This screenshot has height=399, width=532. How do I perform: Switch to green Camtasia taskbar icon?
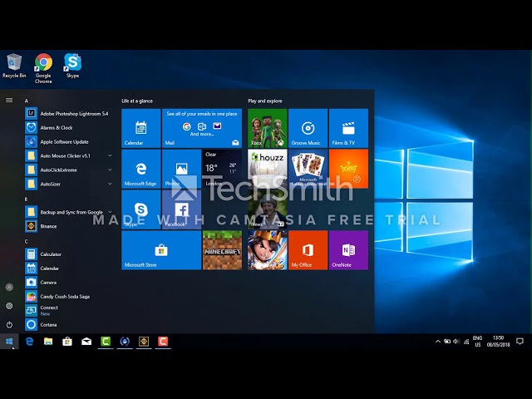pos(106,342)
